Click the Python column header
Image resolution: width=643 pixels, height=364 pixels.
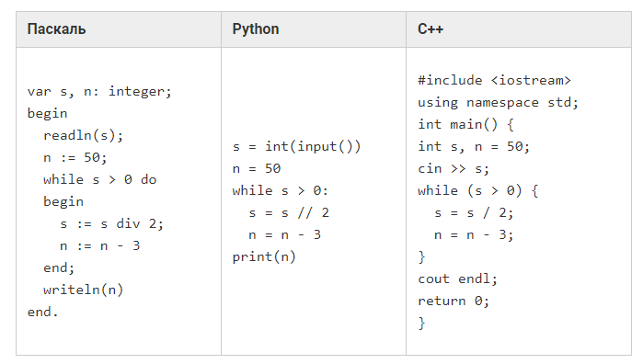[x=256, y=29]
